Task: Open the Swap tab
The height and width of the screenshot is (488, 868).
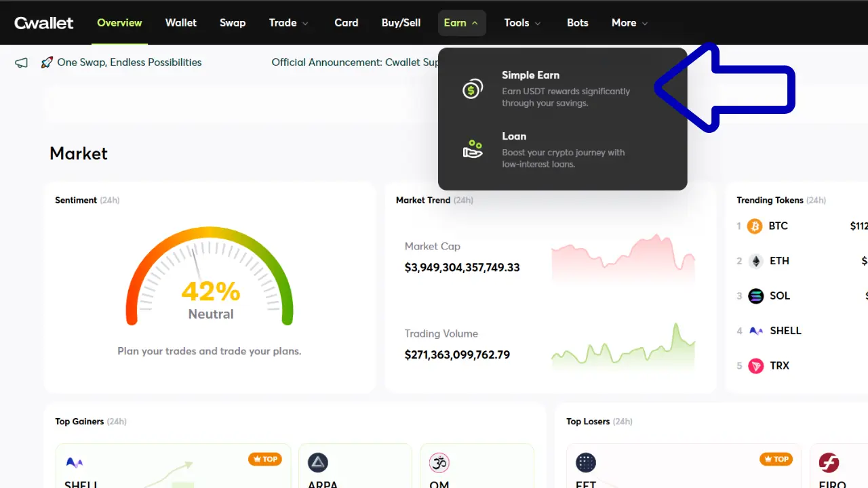Action: [x=233, y=23]
